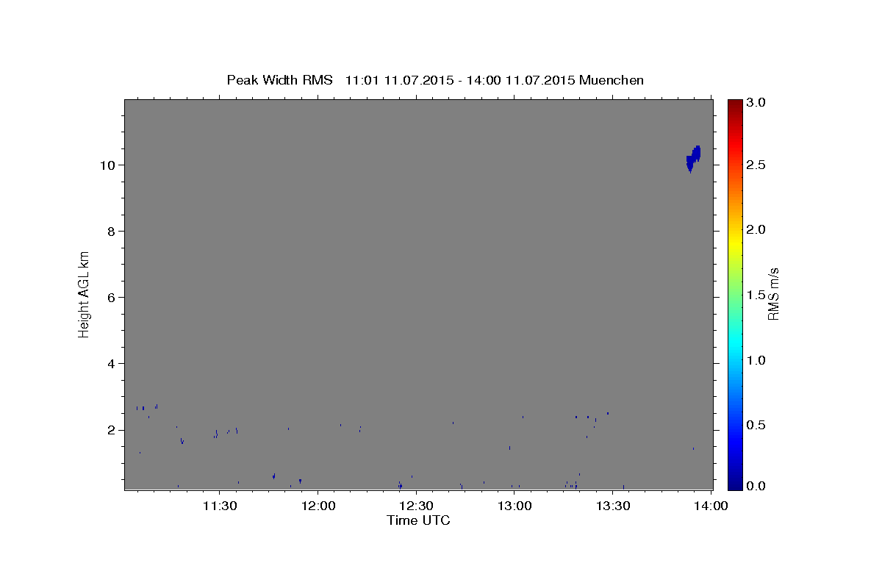882x588 pixels.
Task: Click the height tick label 10
Action: (x=109, y=165)
